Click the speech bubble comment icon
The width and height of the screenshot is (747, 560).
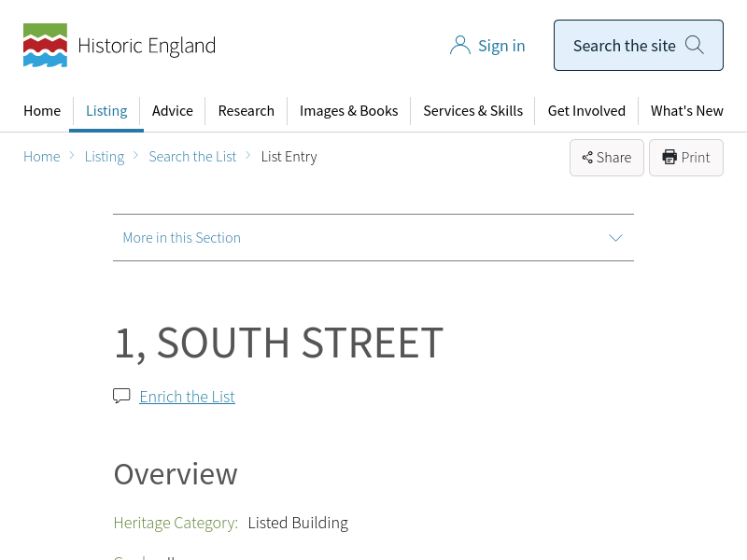pos(121,396)
